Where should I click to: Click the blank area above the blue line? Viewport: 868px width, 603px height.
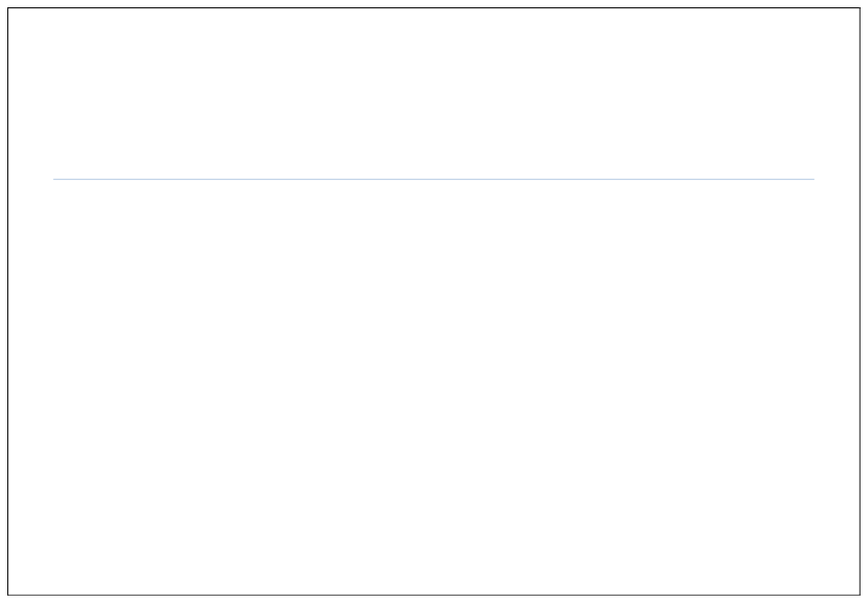point(433,93)
